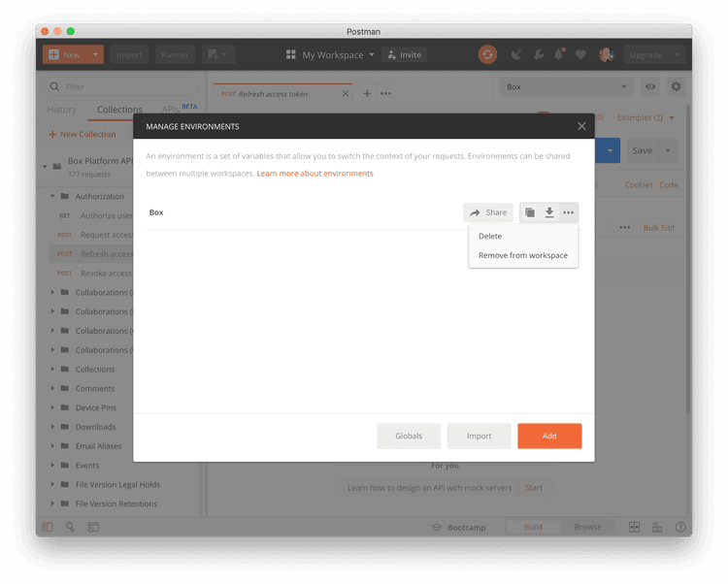Expand the Device Pins folder
The height and width of the screenshot is (584, 728).
click(52, 407)
